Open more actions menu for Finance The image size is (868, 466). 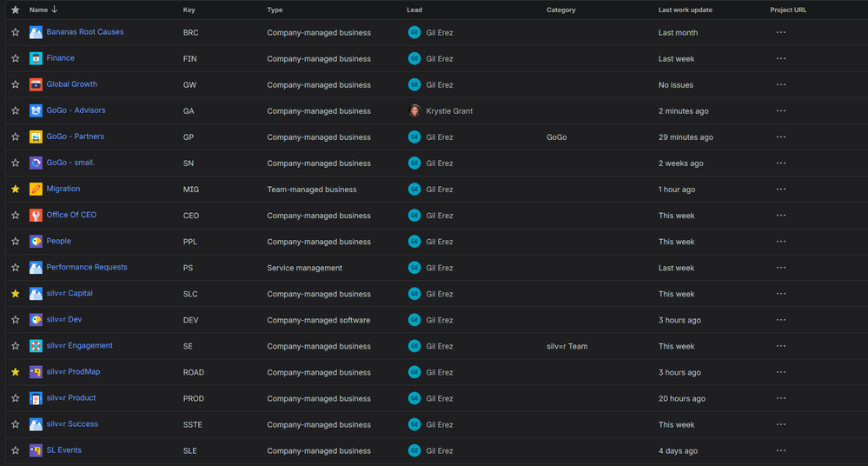click(780, 58)
